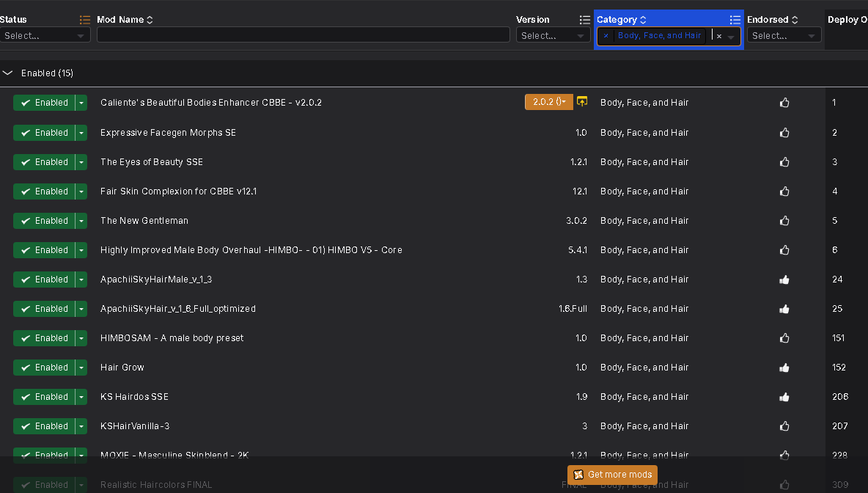Disable The Eyes of Beauty SSE
868x493 pixels.
click(44, 161)
